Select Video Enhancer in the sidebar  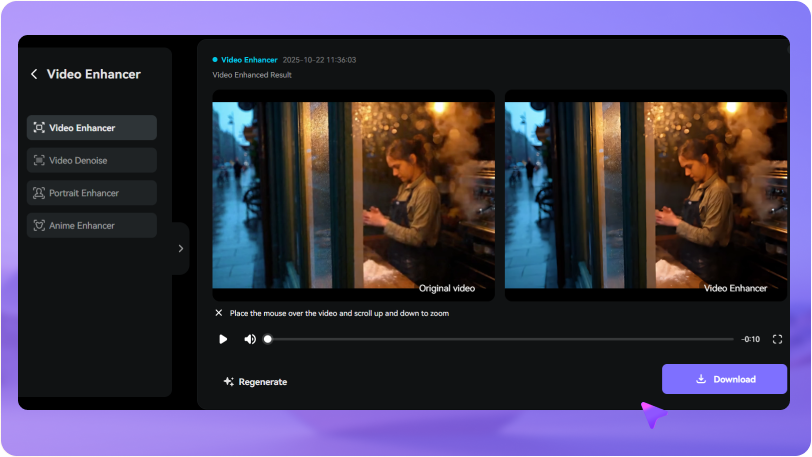click(92, 127)
